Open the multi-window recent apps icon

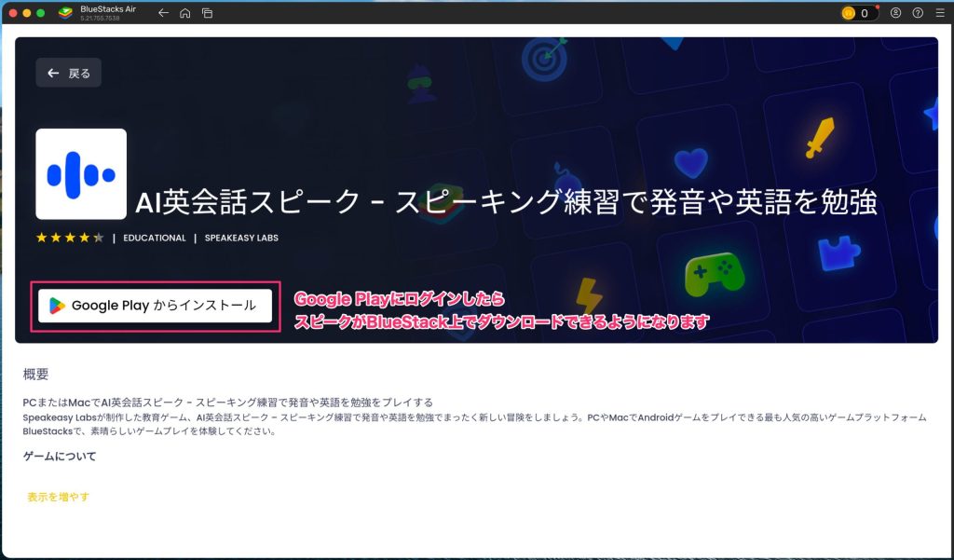pyautogui.click(x=207, y=13)
